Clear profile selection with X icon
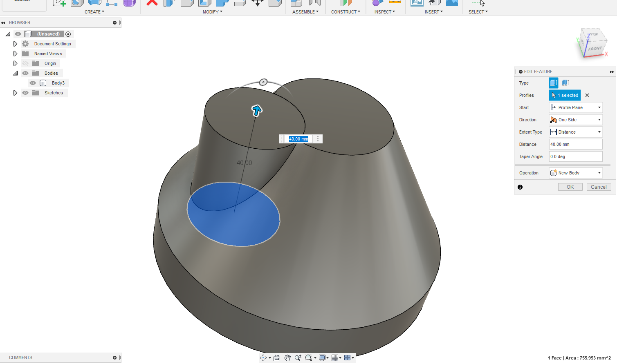 coord(587,95)
